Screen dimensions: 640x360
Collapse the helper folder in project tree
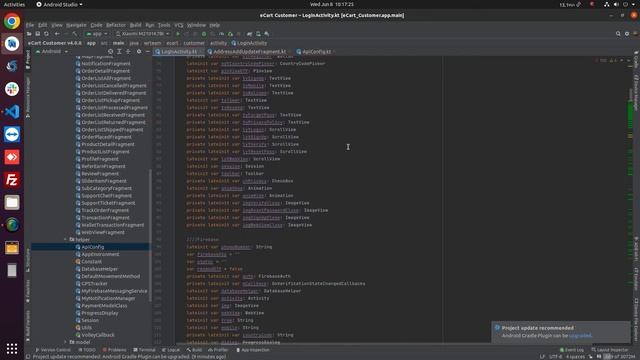pyautogui.click(x=65, y=240)
